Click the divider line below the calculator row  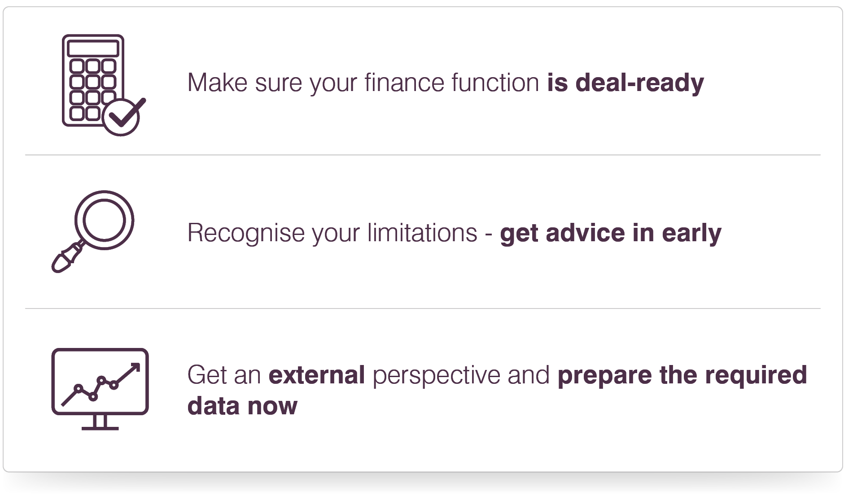(423, 155)
